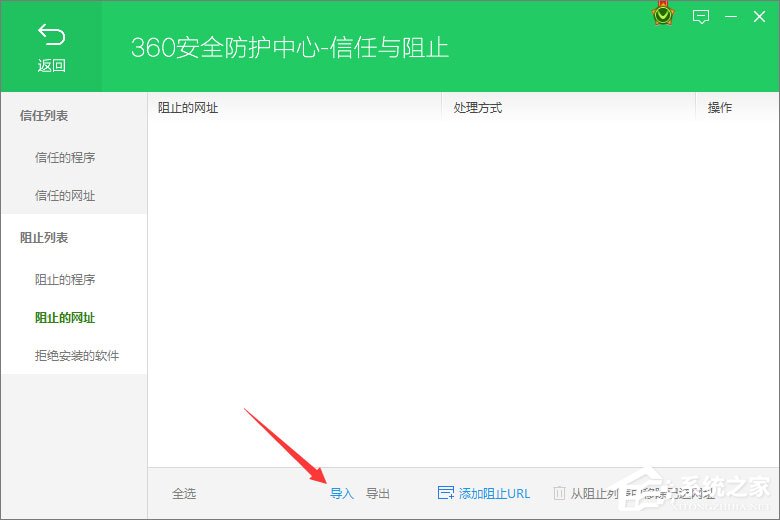The width and height of the screenshot is (780, 520).
Task: Click the 处理方式 column header
Action: tap(477, 108)
